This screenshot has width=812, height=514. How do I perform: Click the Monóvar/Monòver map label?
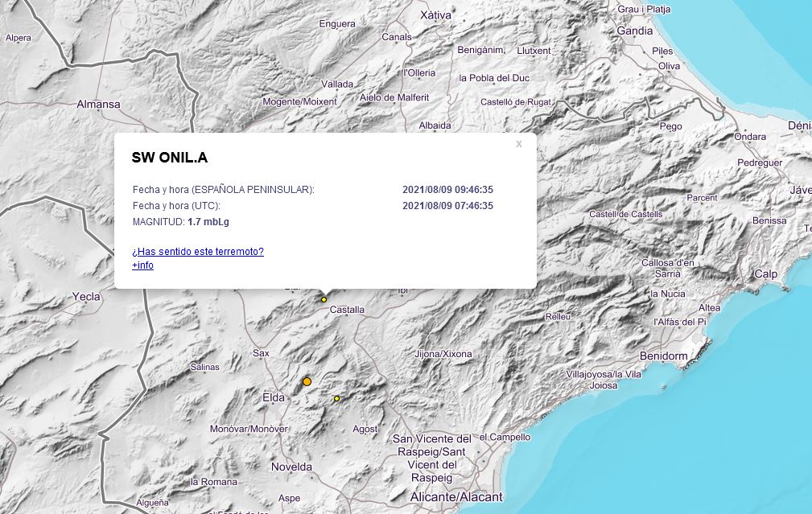click(249, 429)
